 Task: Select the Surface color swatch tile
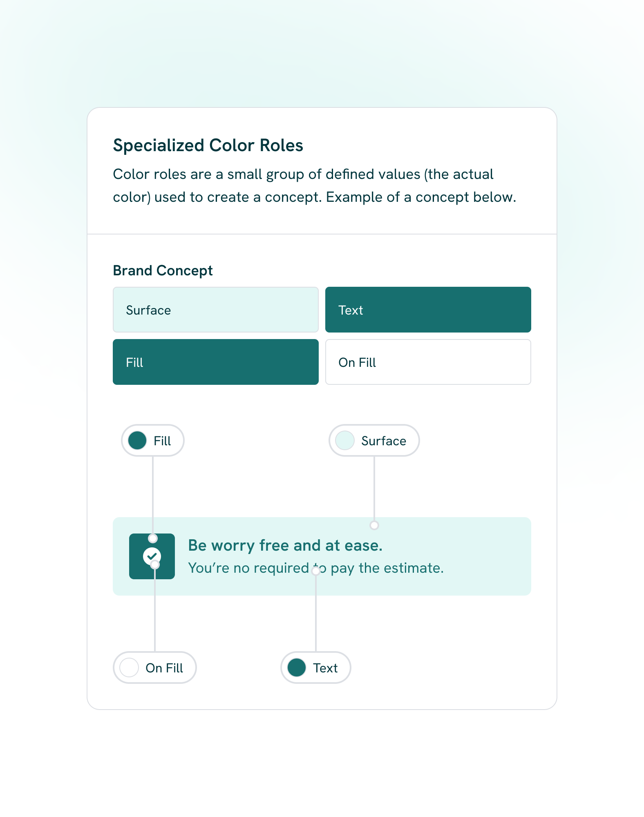[x=215, y=310]
